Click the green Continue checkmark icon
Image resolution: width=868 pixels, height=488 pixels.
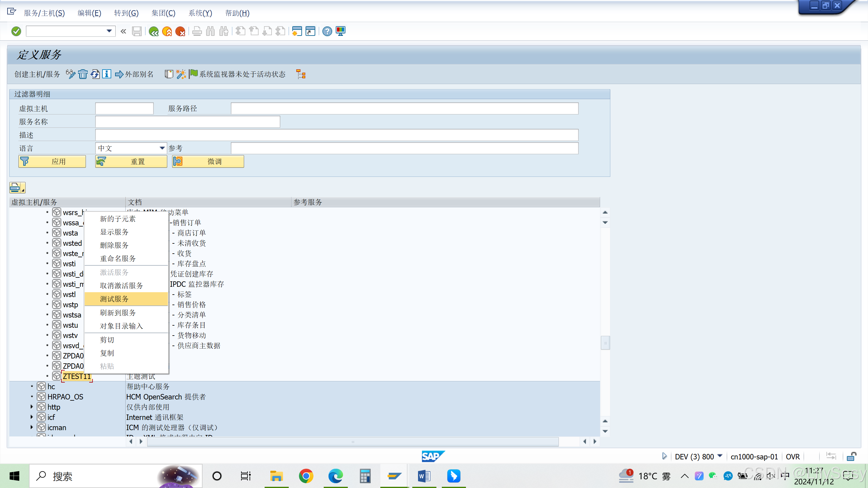pos(16,31)
